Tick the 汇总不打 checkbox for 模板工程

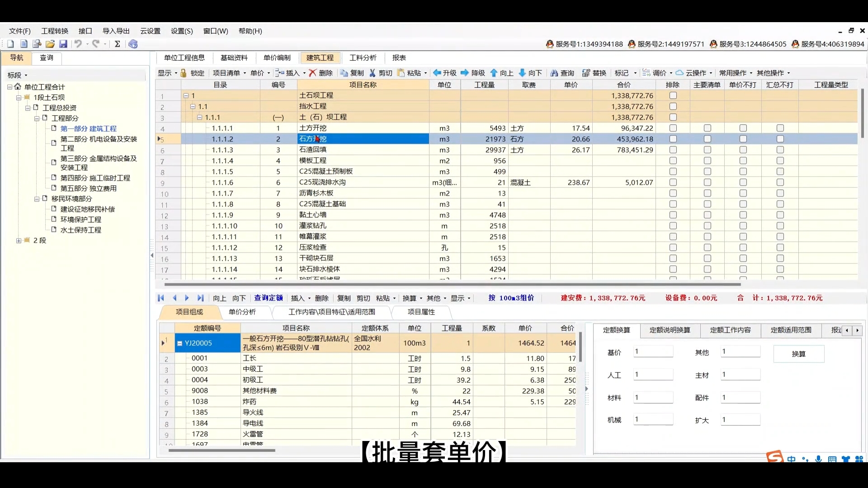pyautogui.click(x=780, y=160)
